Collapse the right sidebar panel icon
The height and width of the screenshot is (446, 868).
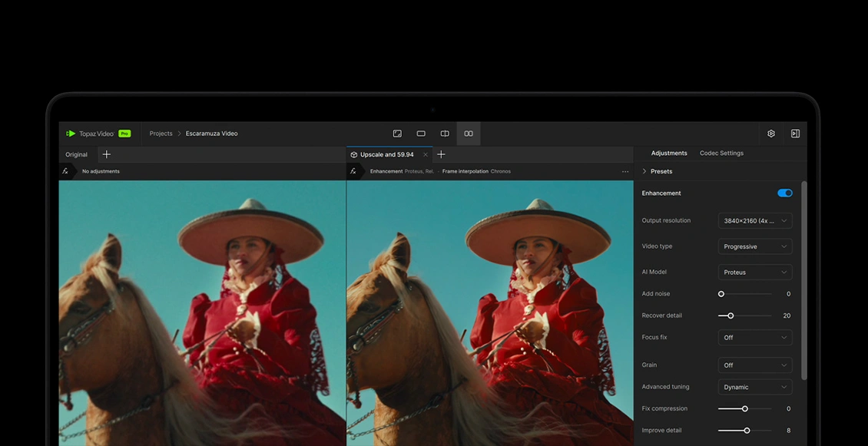795,134
